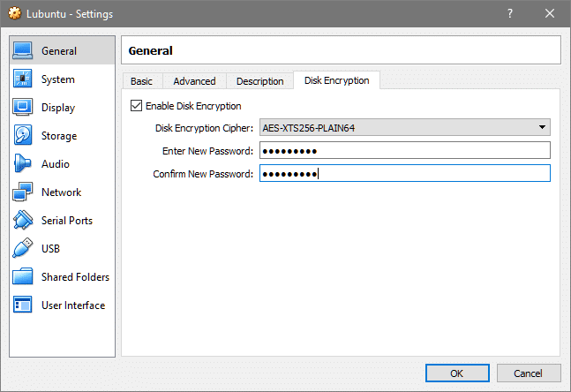
Task: Open the USB settings icon
Action: coord(24,249)
